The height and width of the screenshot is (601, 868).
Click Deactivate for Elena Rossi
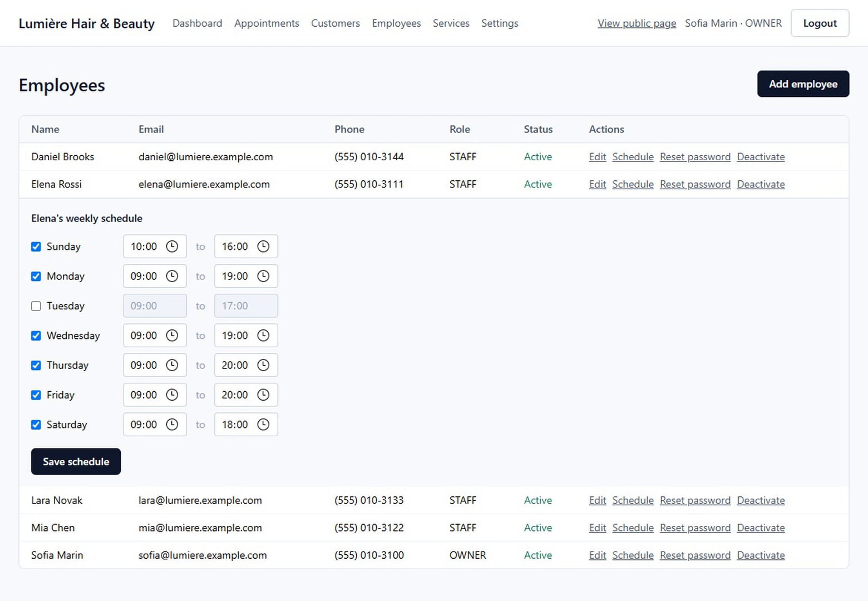(x=761, y=184)
